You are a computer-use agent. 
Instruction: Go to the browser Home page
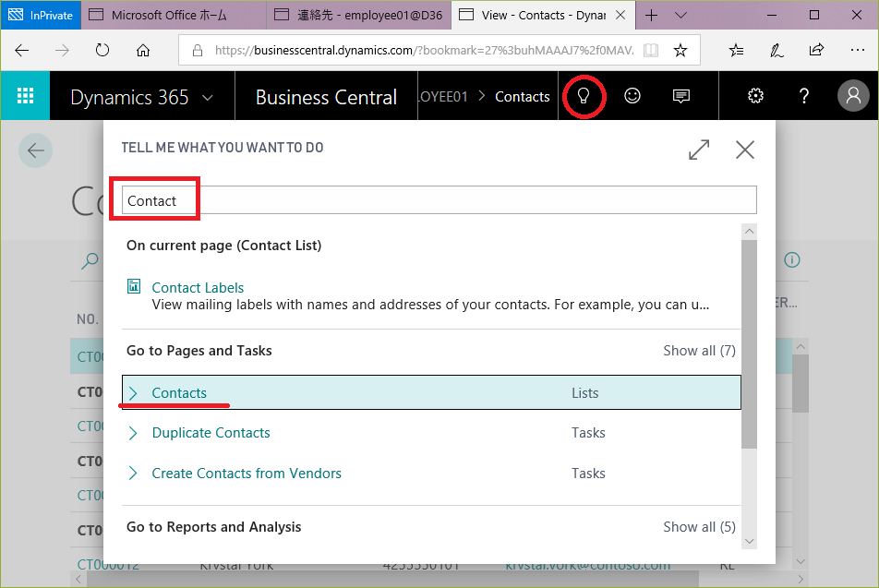coord(143,51)
